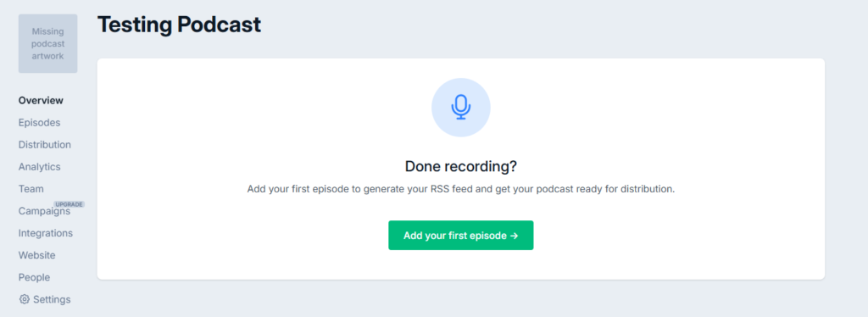Open the Overview section
The width and height of the screenshot is (868, 317).
41,100
